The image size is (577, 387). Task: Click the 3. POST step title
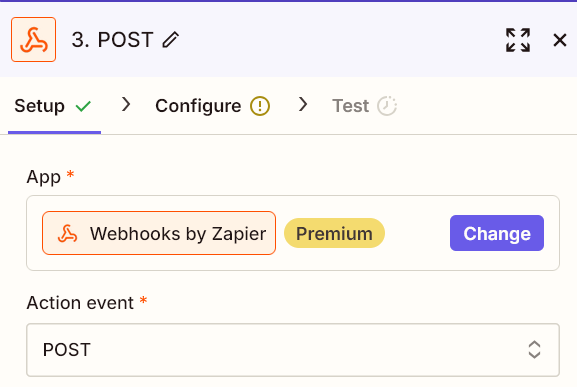(x=112, y=40)
